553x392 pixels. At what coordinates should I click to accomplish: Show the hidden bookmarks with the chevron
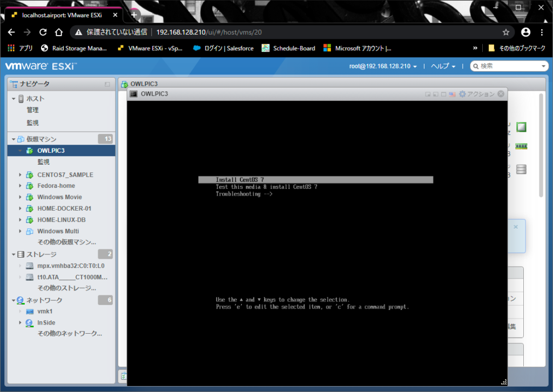pyautogui.click(x=475, y=48)
